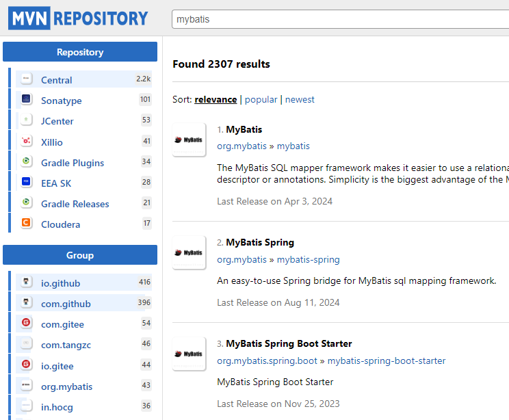Viewport: 509px width, 420px height.
Task: Sort results by relevance
Action: pos(216,100)
